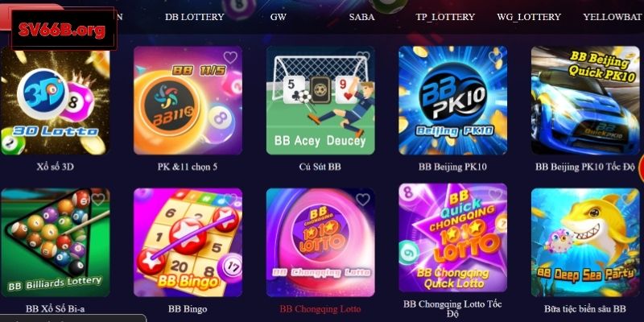Launch BB Billiards Lottery game
The image size is (644, 322).
pos(55,242)
